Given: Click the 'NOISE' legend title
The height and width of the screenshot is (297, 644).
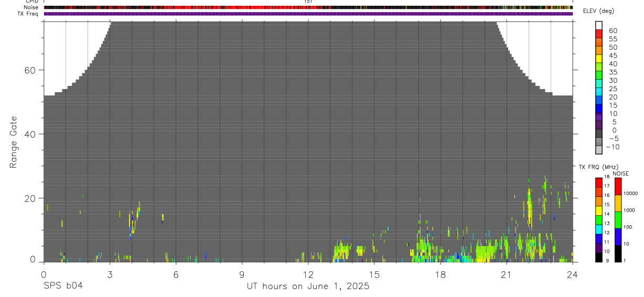Looking at the screenshot, I should point(621,173).
